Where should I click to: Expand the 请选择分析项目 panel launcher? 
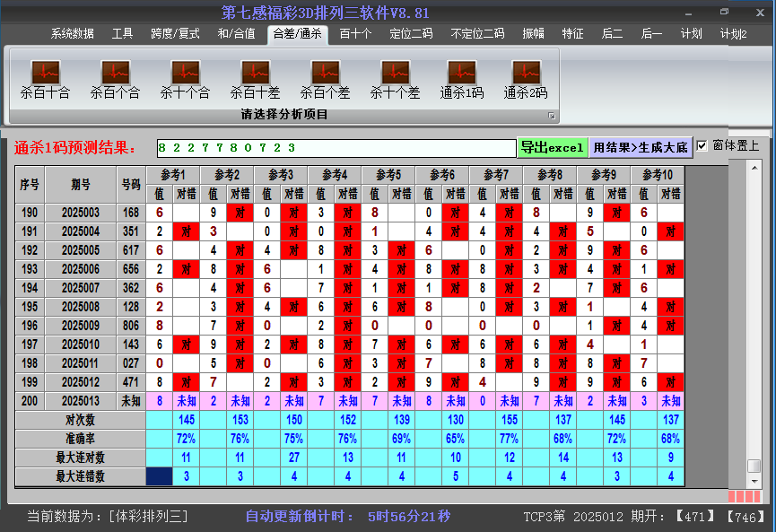[x=552, y=116]
